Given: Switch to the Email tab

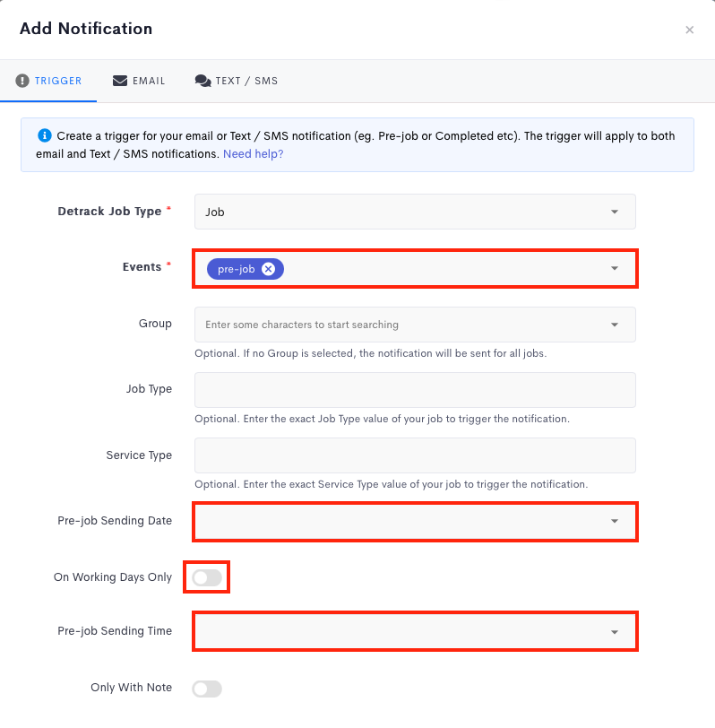Looking at the screenshot, I should pyautogui.click(x=139, y=81).
